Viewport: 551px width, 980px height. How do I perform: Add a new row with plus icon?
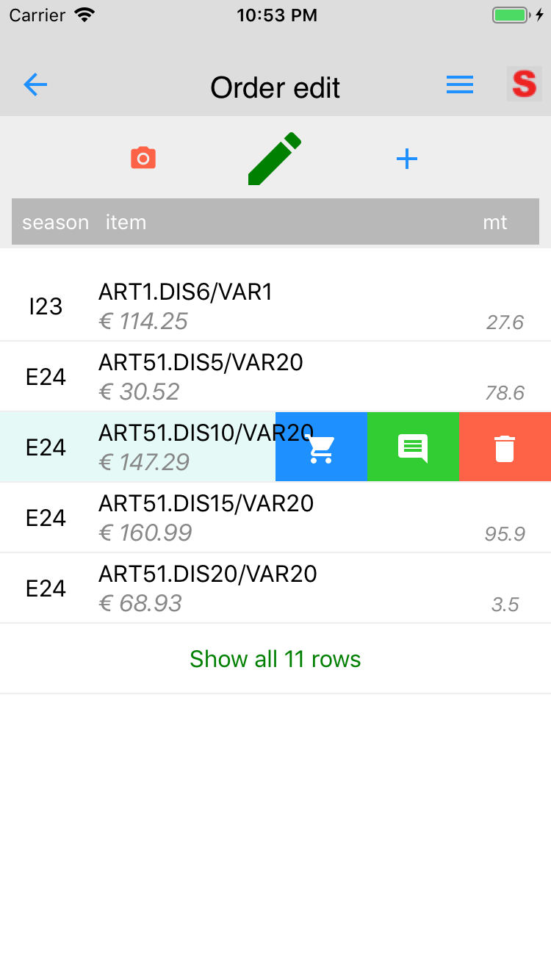point(407,159)
